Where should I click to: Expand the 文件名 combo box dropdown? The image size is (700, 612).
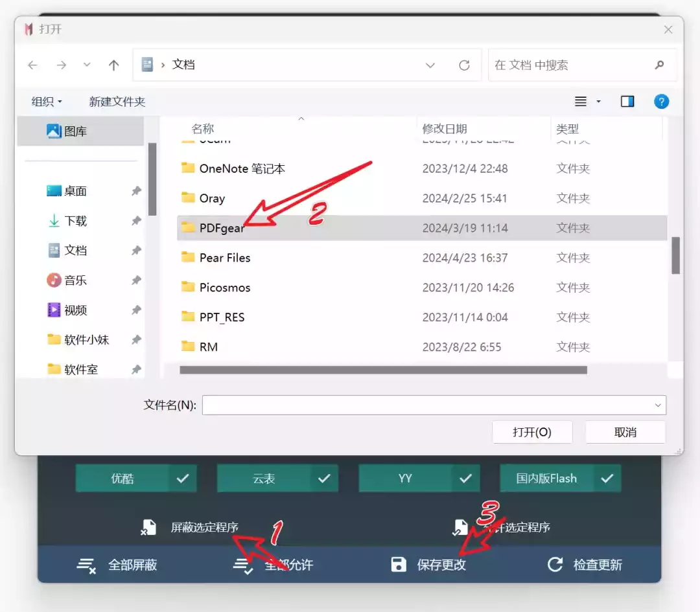coord(658,405)
